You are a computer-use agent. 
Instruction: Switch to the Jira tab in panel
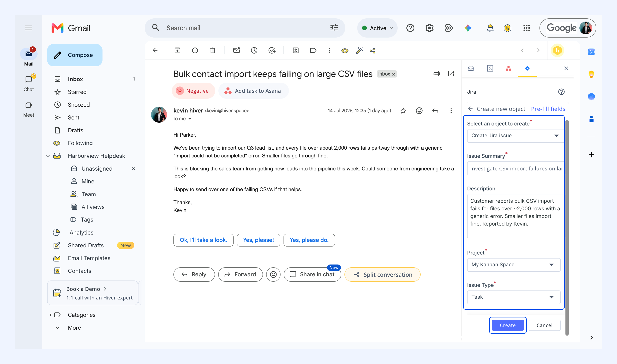pos(527,69)
